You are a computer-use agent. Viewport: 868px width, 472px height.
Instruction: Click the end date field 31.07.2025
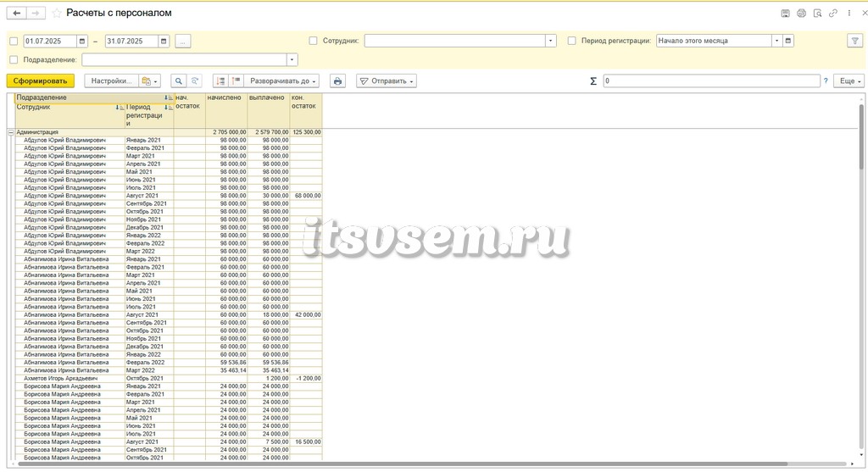coord(131,41)
